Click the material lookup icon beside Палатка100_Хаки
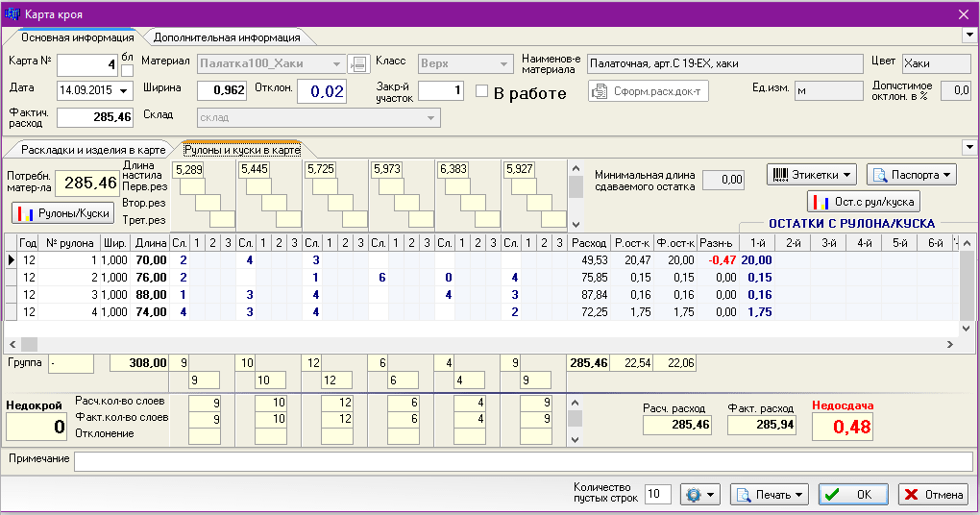The height and width of the screenshot is (515, 980). (x=358, y=64)
